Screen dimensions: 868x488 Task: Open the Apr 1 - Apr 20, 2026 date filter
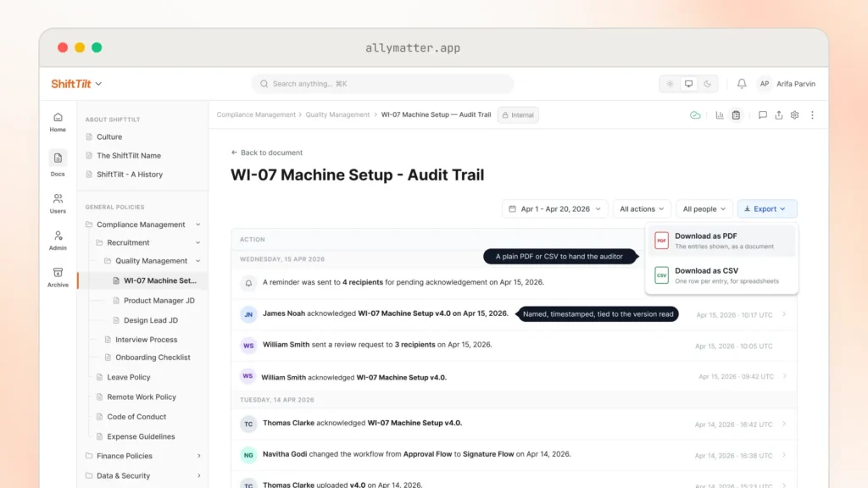pyautogui.click(x=554, y=209)
